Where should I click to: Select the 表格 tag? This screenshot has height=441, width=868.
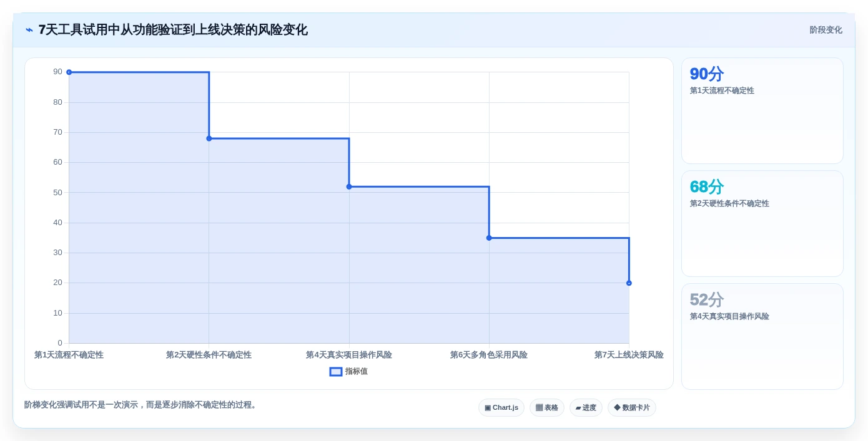(x=547, y=408)
